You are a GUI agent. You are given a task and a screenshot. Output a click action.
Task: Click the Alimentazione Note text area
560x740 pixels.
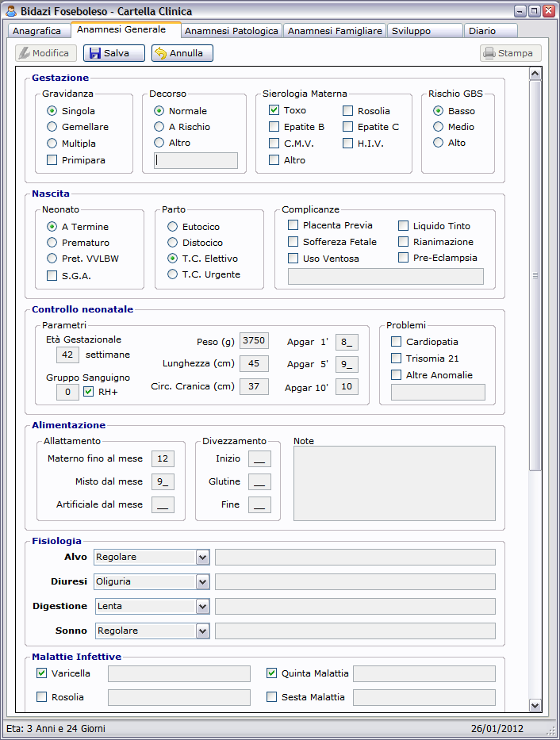(394, 483)
